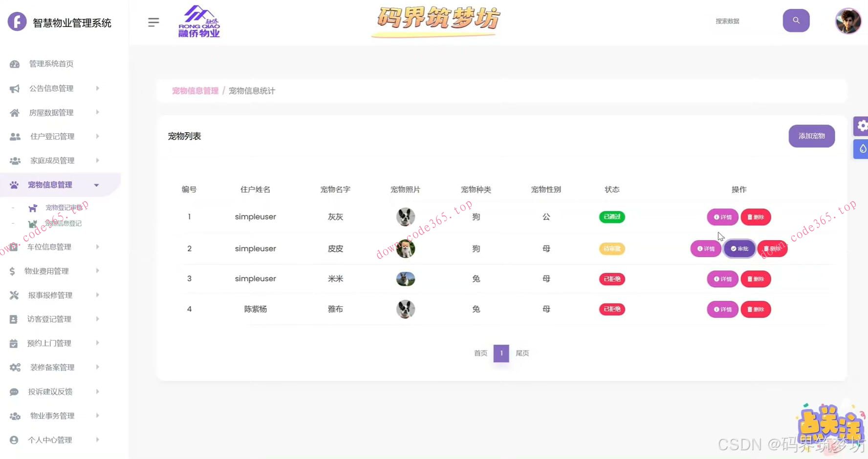Open the theme color water-drop picker
The image size is (868, 459).
[x=862, y=149]
